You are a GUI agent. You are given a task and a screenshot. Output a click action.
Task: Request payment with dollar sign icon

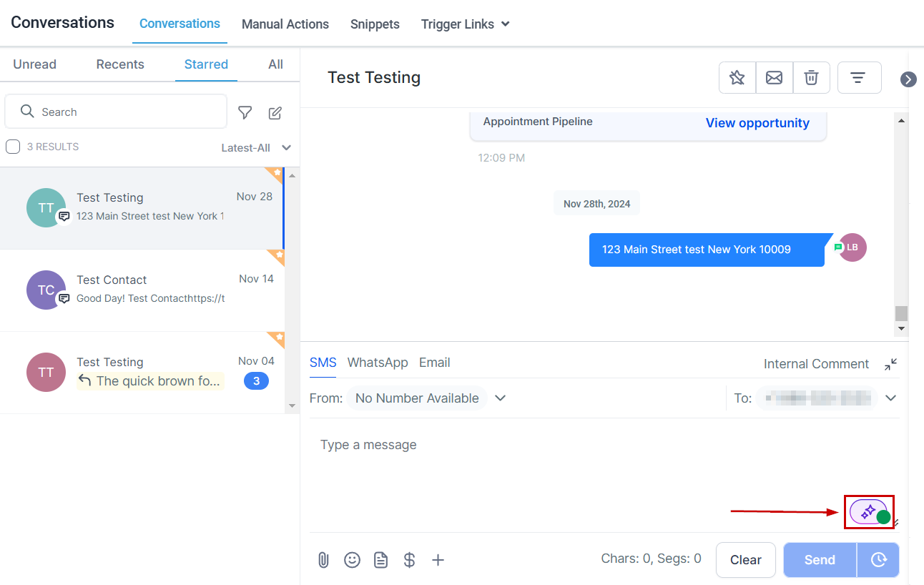point(409,560)
